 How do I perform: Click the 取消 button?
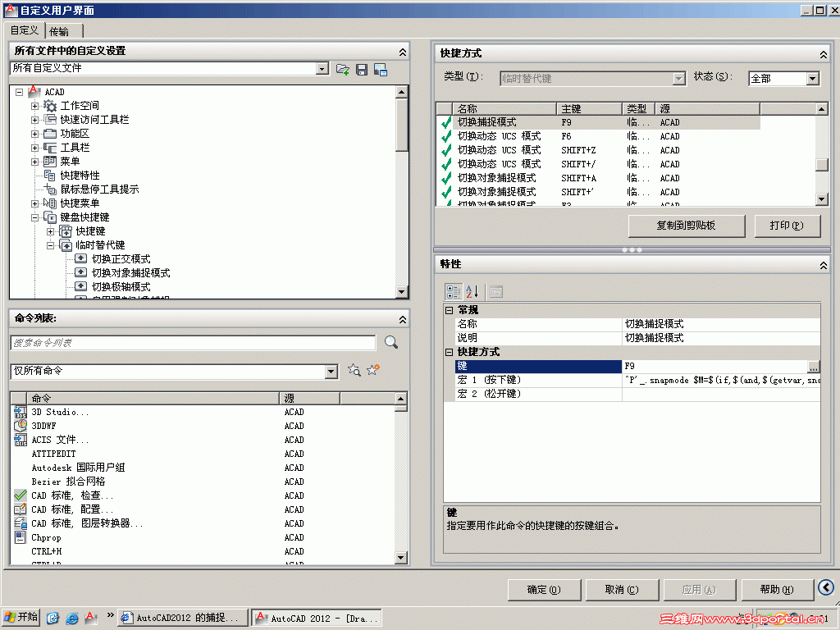tap(622, 590)
